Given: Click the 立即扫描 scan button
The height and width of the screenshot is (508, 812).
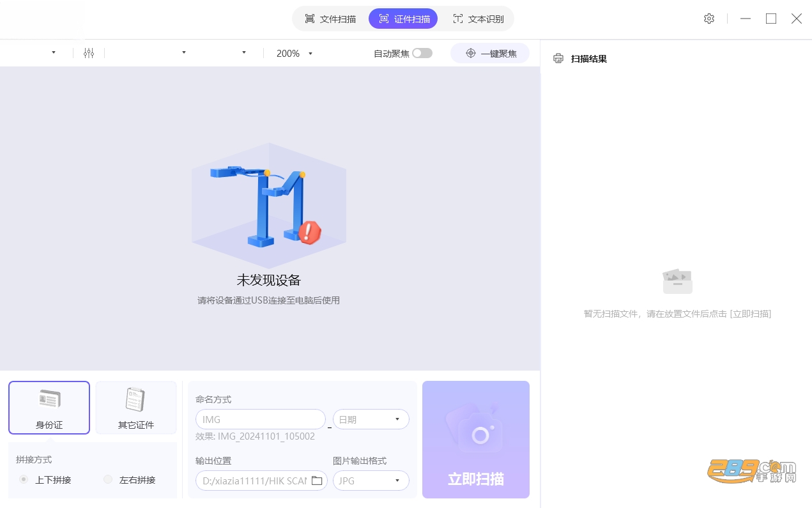Looking at the screenshot, I should [x=476, y=440].
